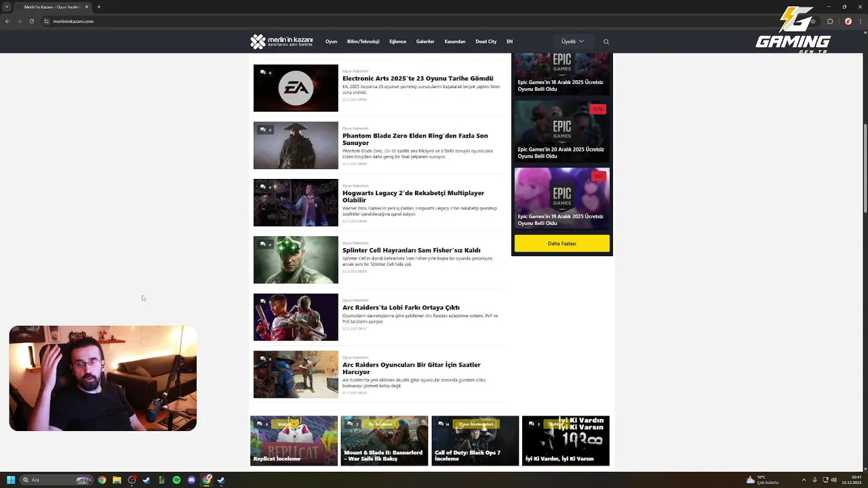868x488 pixels.
Task: Reload the page with the refresh icon
Action: [31, 21]
